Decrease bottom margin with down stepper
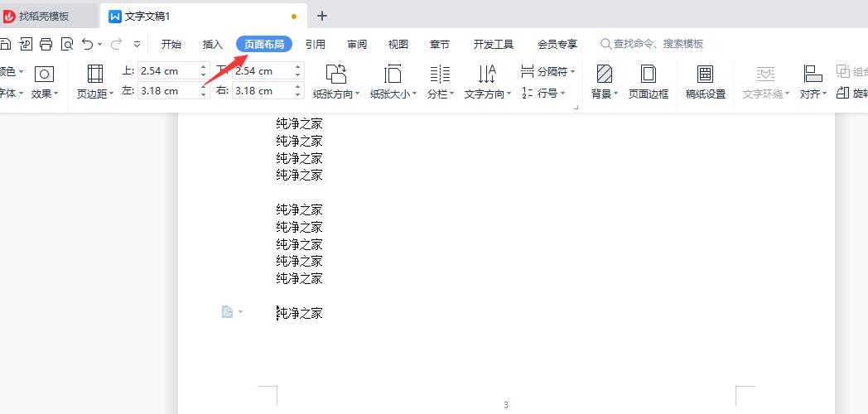This screenshot has width=868, height=414. click(x=298, y=75)
